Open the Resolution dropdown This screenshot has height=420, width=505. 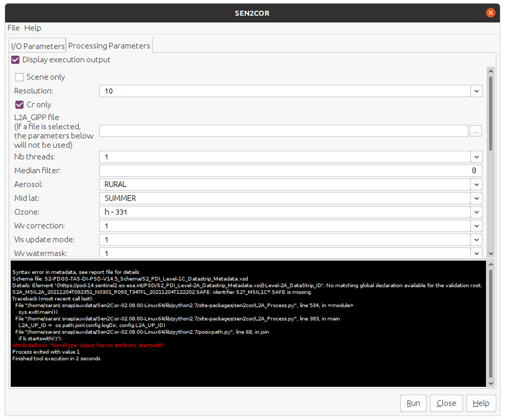click(x=476, y=90)
